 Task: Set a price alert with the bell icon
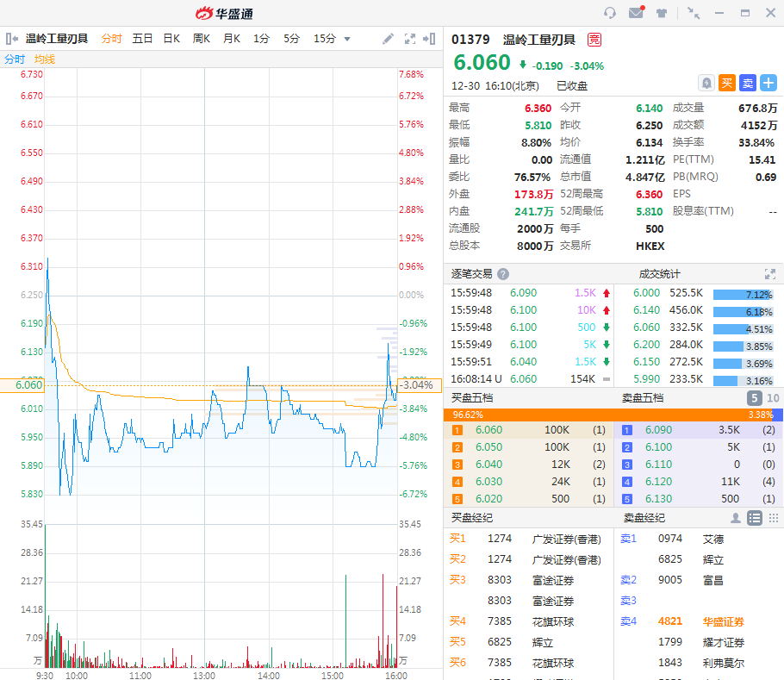point(706,83)
